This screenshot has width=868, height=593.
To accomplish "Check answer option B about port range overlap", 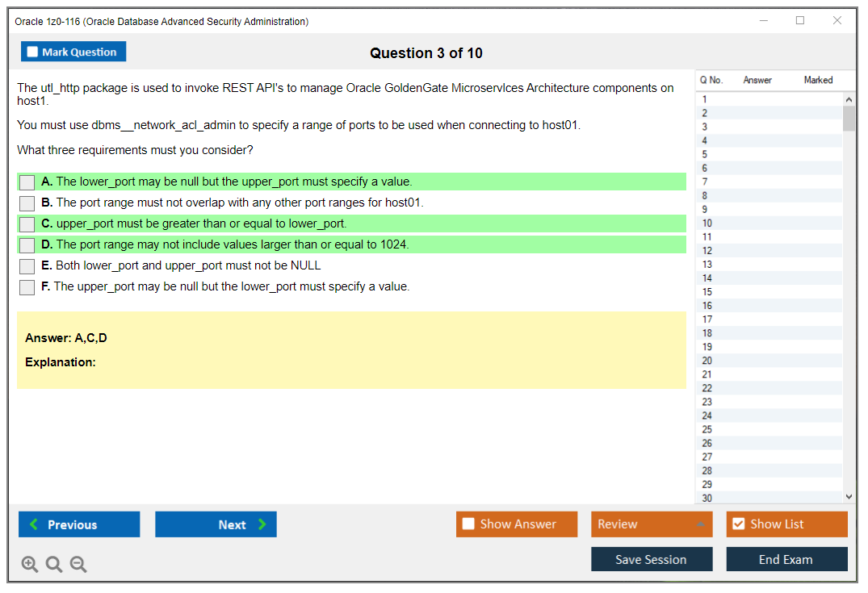I will pos(26,203).
